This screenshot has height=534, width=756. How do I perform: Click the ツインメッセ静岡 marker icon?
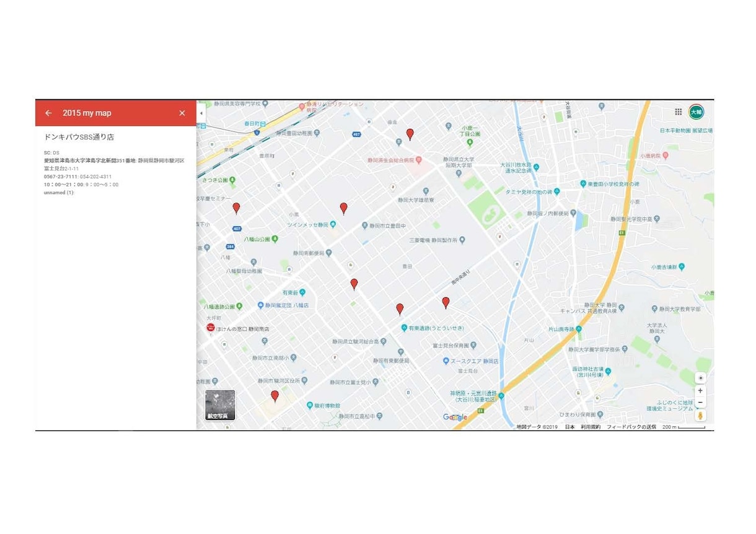334,225
